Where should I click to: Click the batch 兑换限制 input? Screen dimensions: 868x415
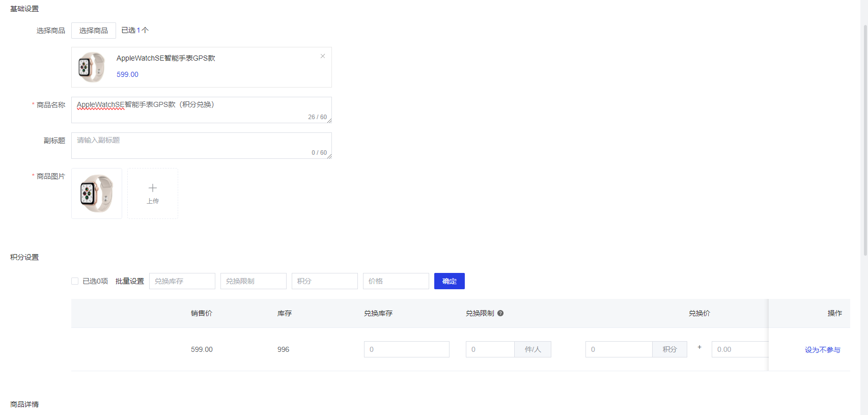(x=253, y=281)
